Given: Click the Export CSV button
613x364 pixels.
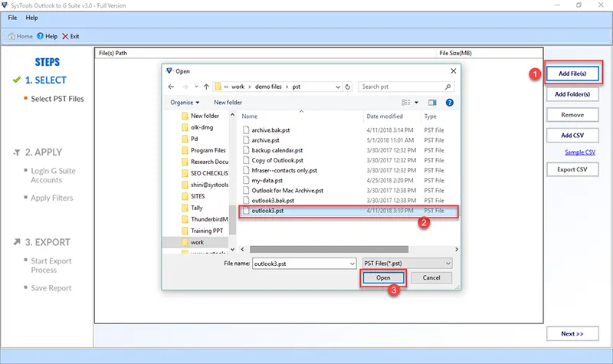Looking at the screenshot, I should (572, 169).
